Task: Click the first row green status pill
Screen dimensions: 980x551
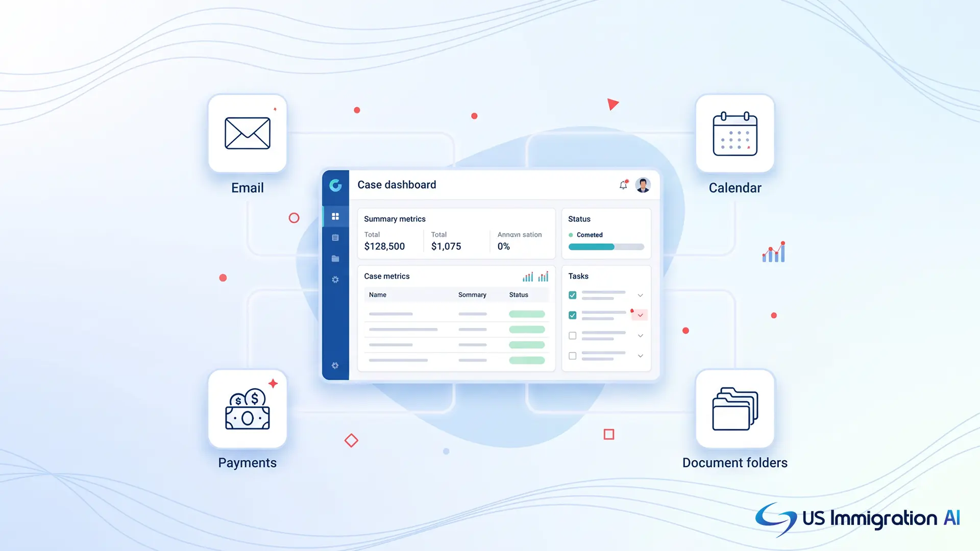Action: click(x=527, y=314)
